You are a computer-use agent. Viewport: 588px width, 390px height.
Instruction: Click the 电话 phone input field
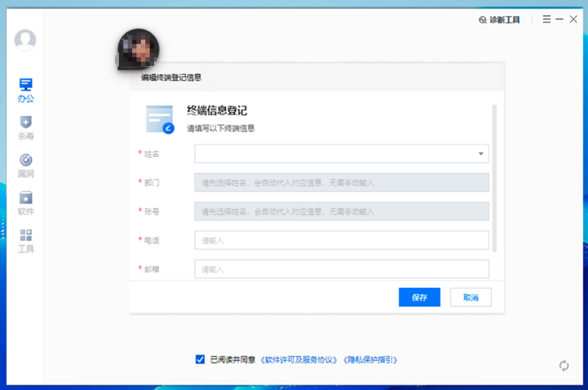point(341,241)
